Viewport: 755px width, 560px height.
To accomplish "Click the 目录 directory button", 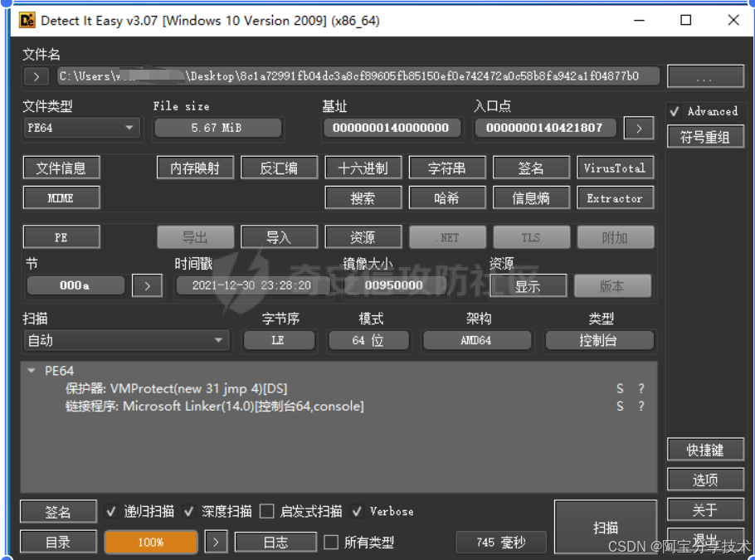I will tap(58, 543).
